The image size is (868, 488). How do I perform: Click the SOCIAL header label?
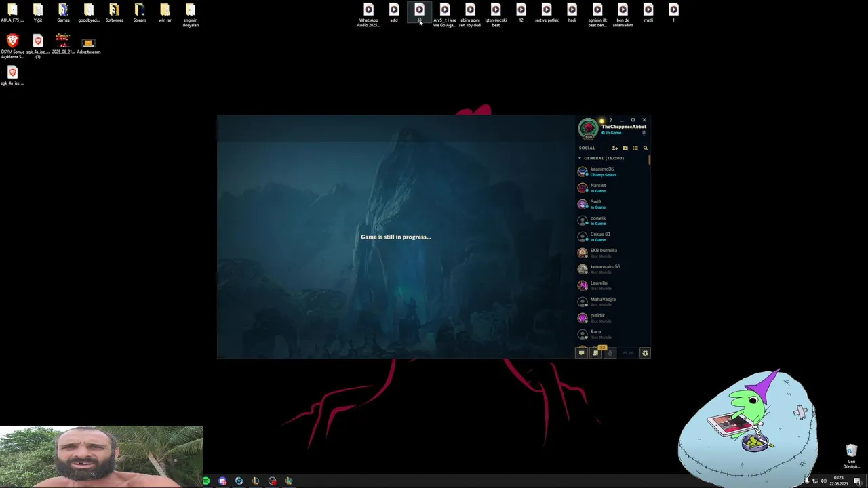(587, 148)
